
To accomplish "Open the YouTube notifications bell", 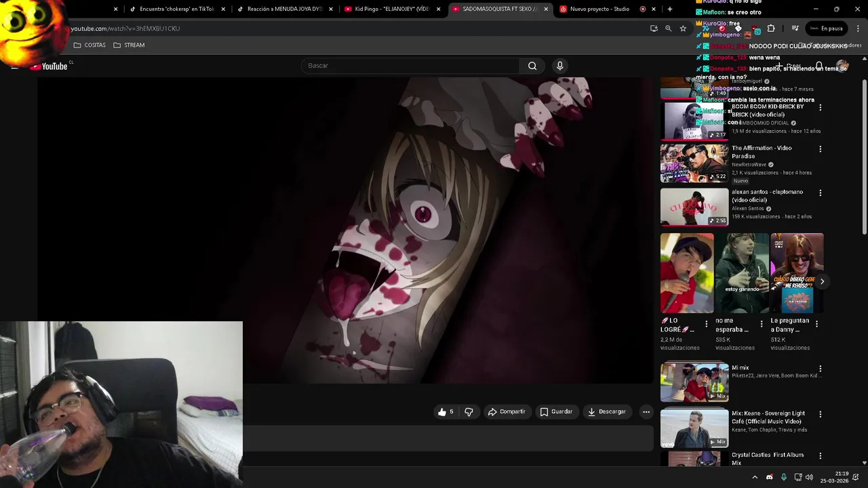I will [x=819, y=66].
